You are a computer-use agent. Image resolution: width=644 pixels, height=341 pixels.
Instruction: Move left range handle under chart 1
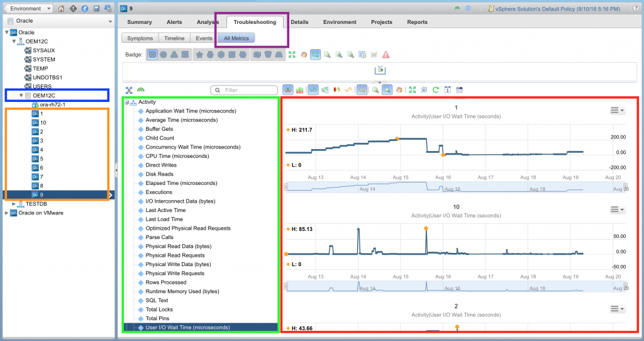click(x=286, y=187)
